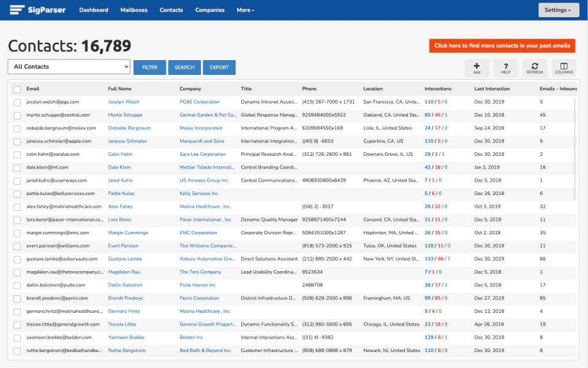Check the select-all checkbox in the header row

click(x=17, y=88)
